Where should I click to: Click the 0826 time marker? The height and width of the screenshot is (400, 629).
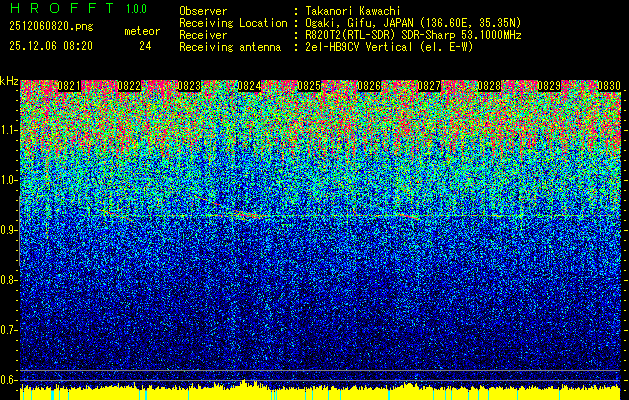tap(369, 86)
